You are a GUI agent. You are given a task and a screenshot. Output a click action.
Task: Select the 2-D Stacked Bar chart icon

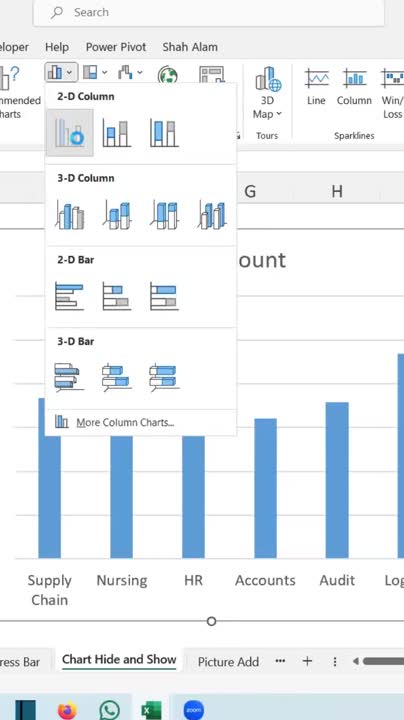[117, 296]
